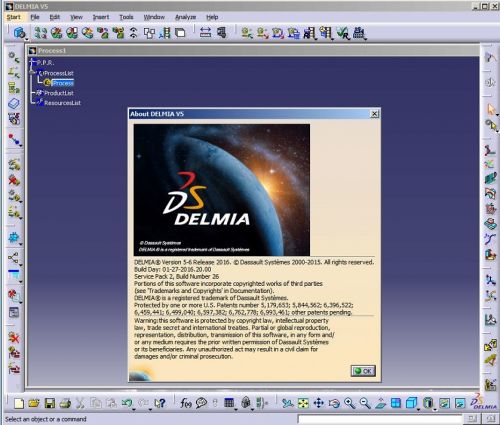Open the View menu

coord(76,17)
